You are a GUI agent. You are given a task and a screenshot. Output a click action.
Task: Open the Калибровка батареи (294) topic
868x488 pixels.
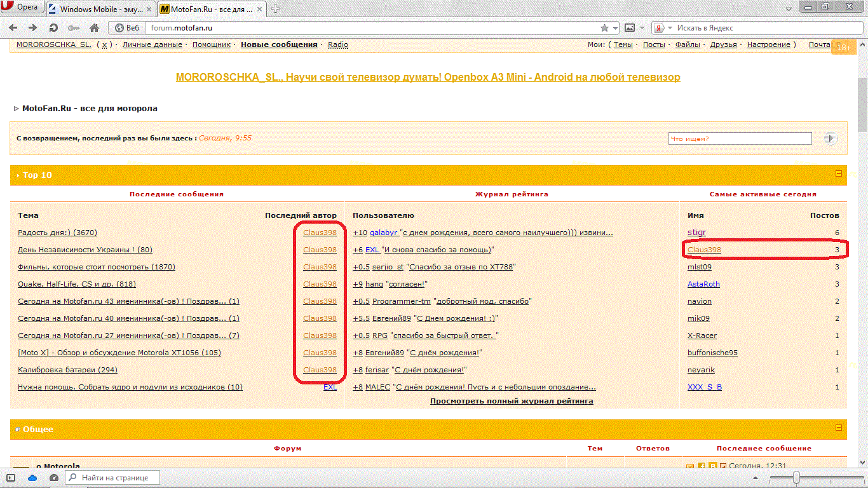pos(67,370)
